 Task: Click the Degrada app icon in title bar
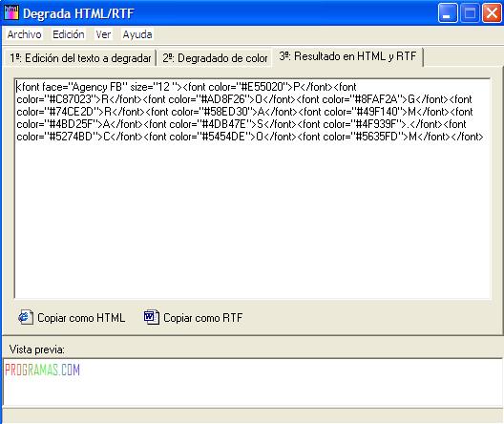[x=11, y=12]
